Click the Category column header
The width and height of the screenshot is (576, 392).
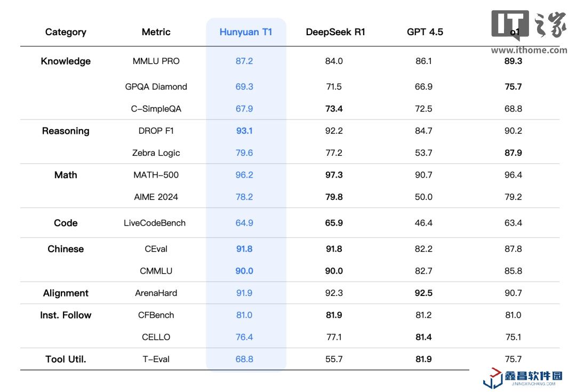click(65, 32)
